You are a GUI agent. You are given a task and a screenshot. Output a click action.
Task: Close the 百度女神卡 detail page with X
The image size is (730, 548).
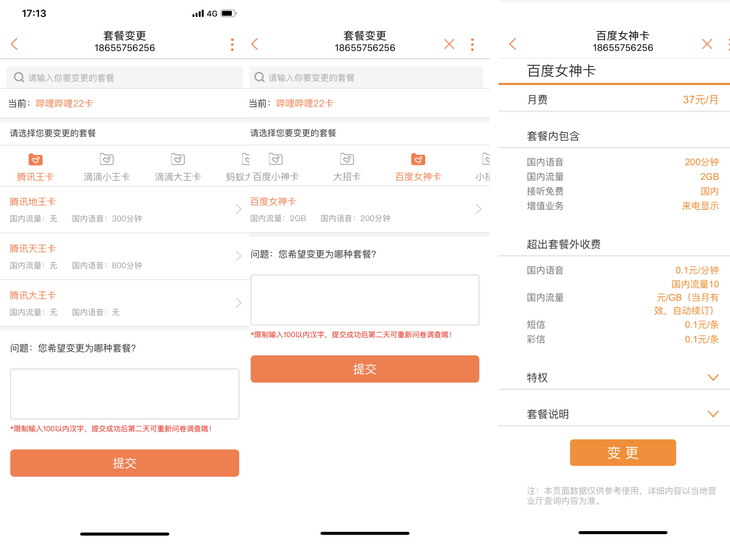[x=707, y=44]
